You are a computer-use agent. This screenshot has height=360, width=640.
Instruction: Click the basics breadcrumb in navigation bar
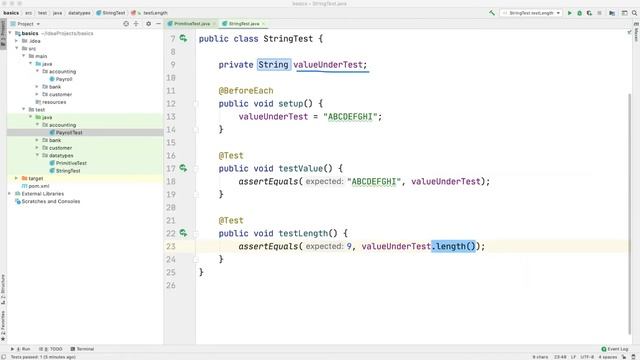(x=11, y=13)
